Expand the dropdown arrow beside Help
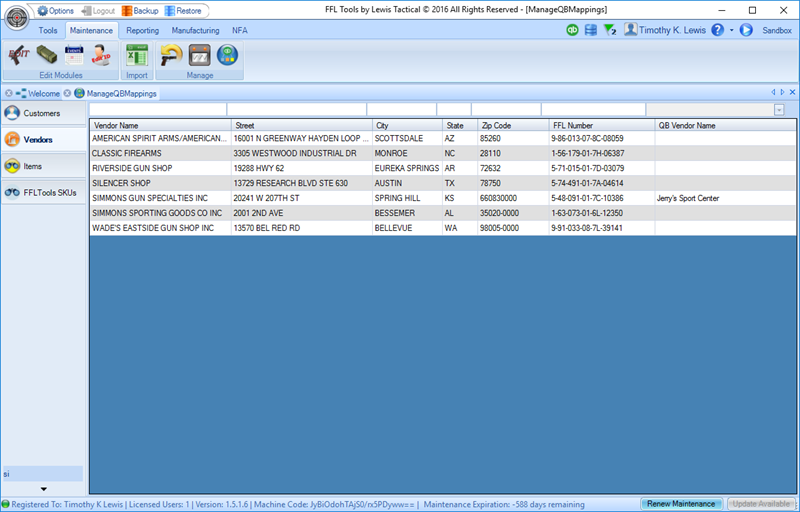This screenshot has height=512, width=800. pos(732,30)
